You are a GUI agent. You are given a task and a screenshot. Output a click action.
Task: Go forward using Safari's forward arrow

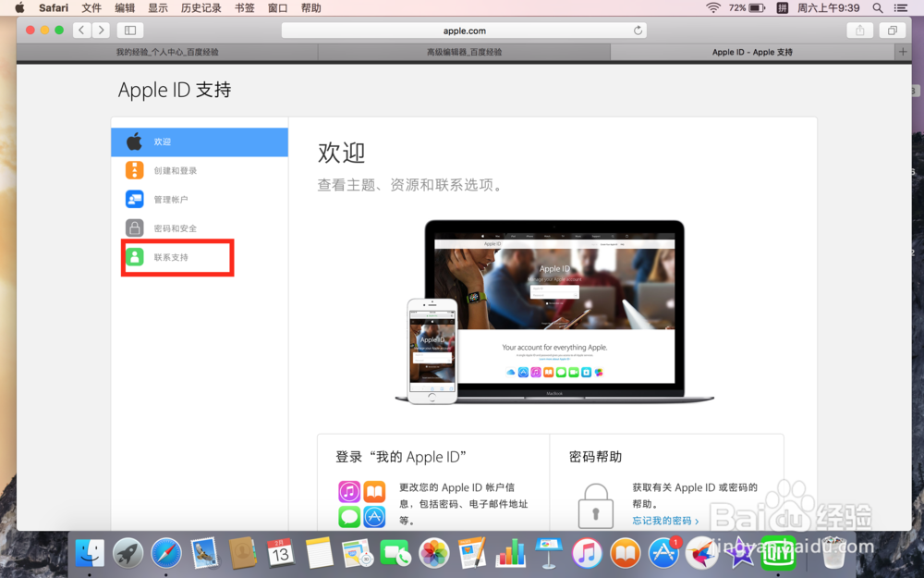[x=102, y=31]
